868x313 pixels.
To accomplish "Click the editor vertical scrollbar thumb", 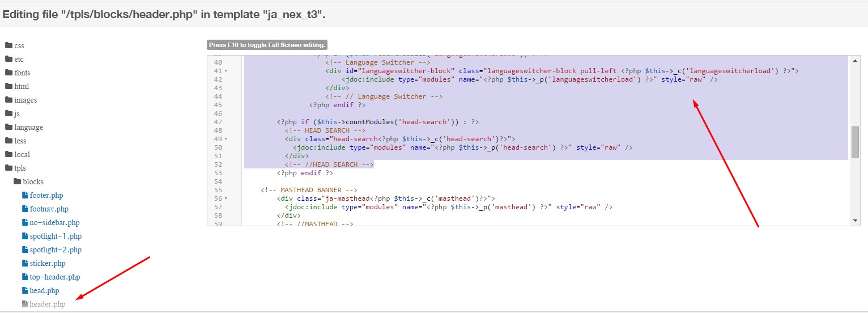I will coord(855,142).
